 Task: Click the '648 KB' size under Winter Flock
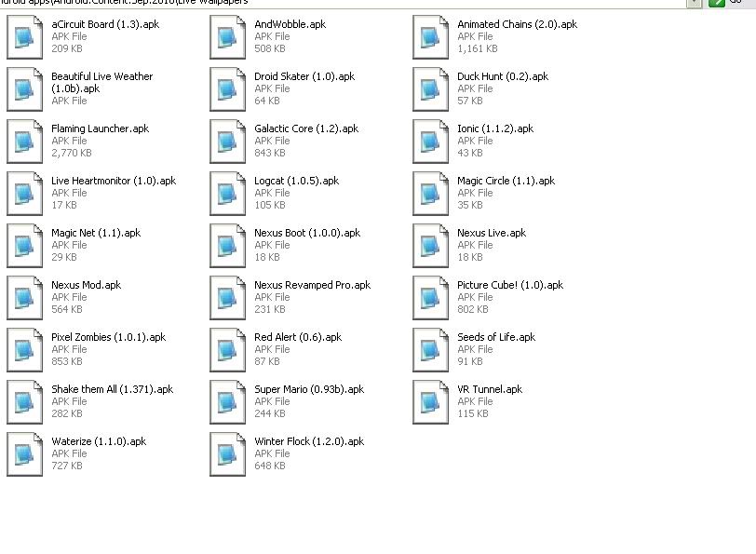(269, 466)
